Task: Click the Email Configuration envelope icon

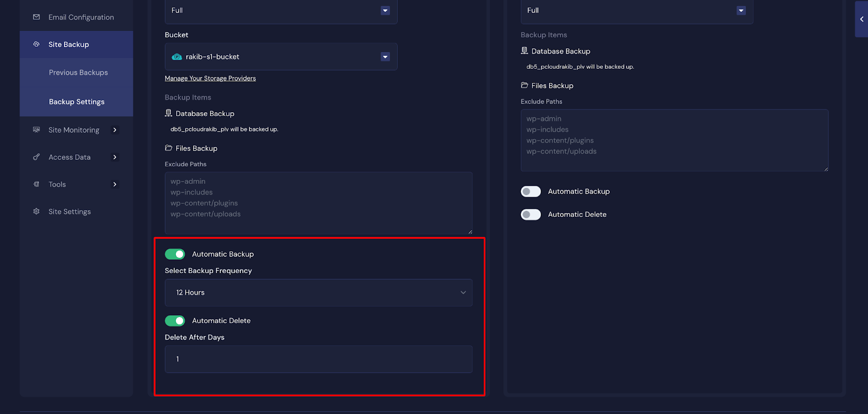Action: click(x=36, y=17)
